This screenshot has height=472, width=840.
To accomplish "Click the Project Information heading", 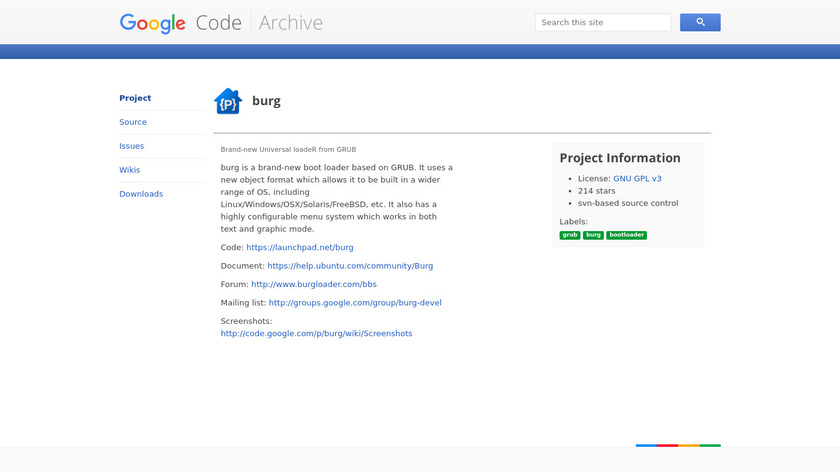I will (x=620, y=158).
